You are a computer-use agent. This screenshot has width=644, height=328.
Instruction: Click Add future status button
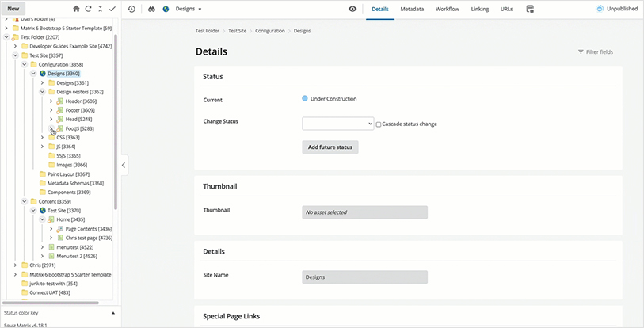330,147
